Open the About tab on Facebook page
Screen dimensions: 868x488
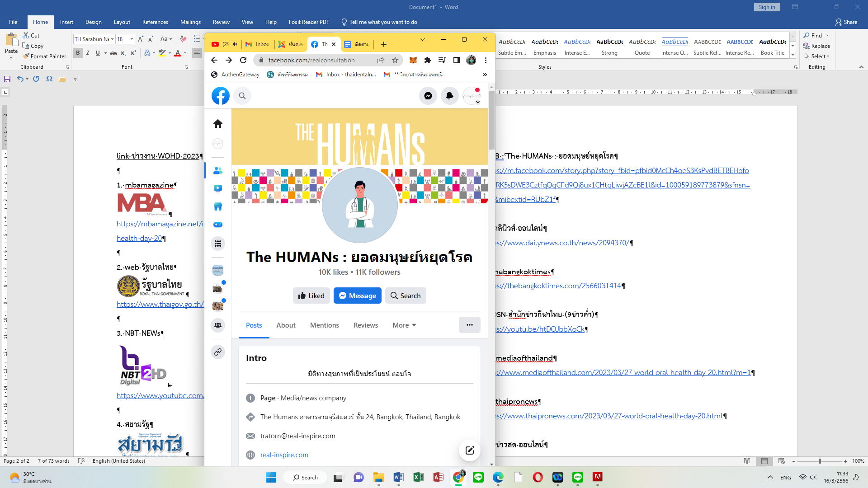pyautogui.click(x=286, y=325)
